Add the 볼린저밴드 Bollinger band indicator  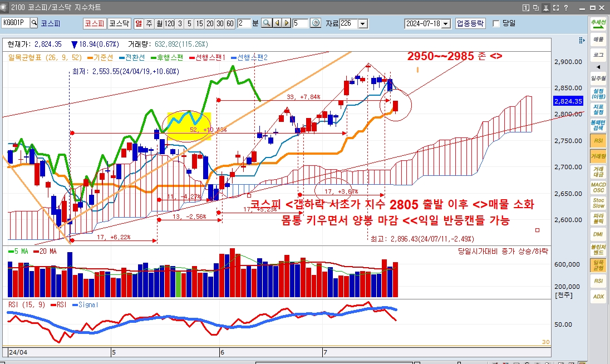coord(598,249)
